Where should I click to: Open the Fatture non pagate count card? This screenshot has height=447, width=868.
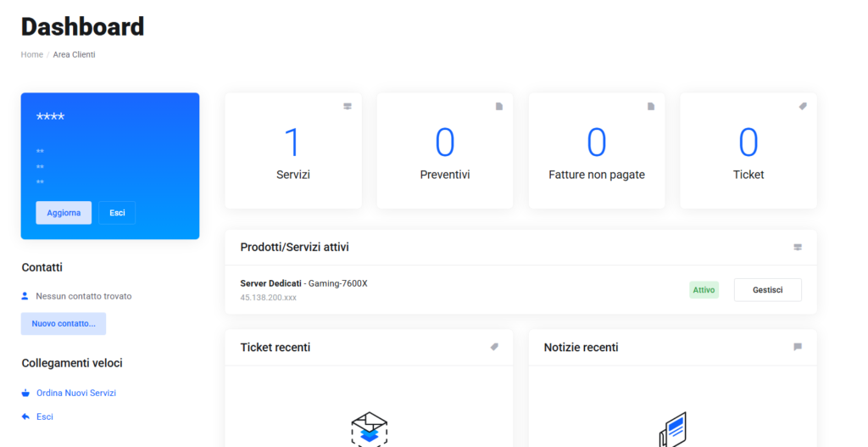pyautogui.click(x=597, y=151)
